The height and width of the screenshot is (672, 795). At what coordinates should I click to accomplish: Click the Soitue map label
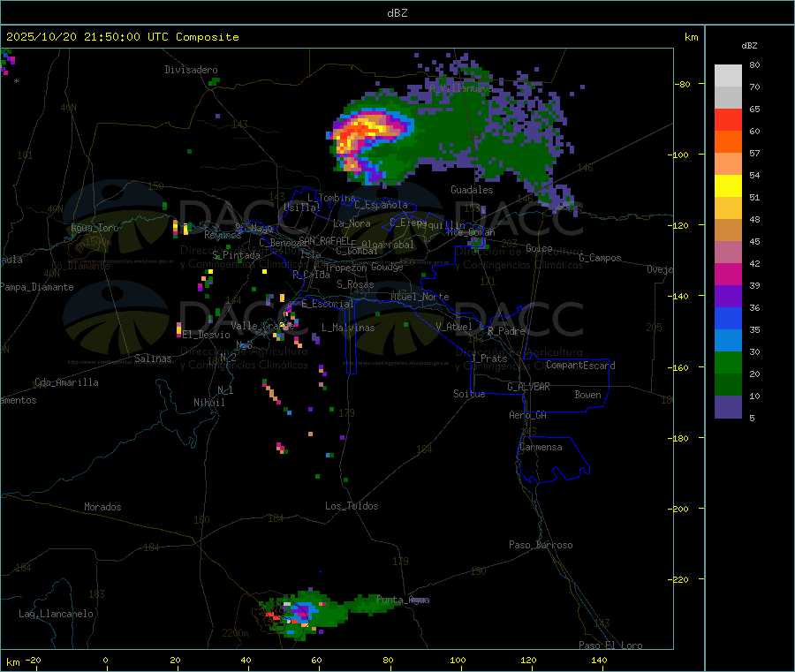469,394
